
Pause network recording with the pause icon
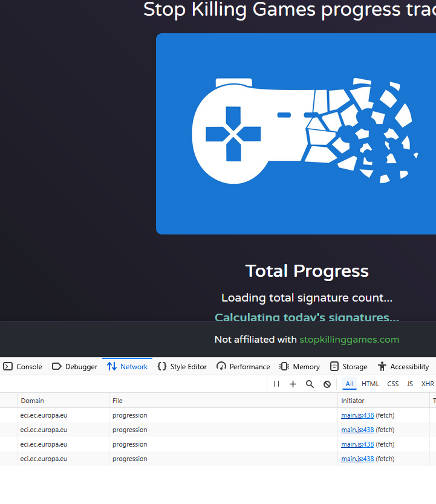click(x=276, y=384)
